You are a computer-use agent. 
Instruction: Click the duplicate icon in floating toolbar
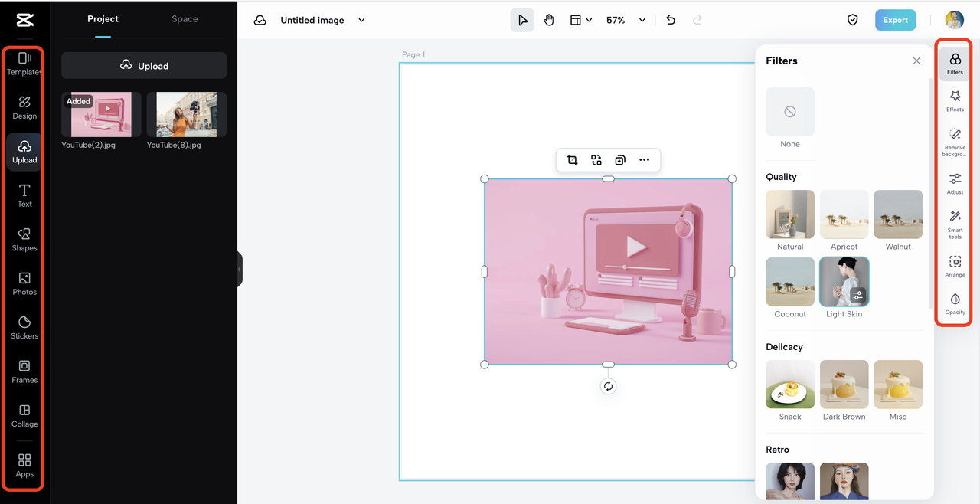tap(620, 160)
